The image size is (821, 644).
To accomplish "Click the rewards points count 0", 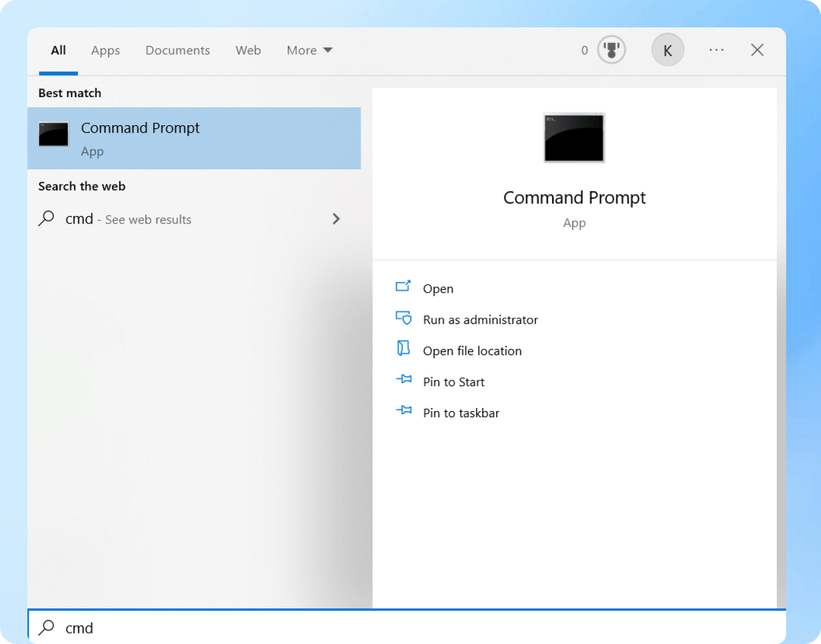I will click(584, 50).
